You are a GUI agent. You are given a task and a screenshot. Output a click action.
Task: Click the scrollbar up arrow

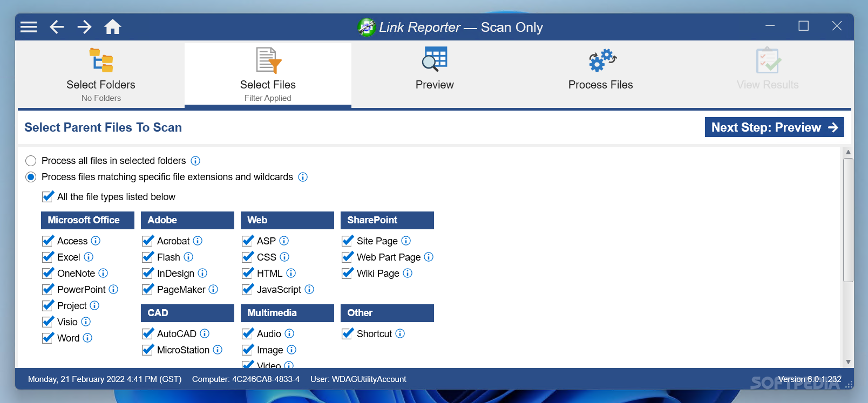pyautogui.click(x=848, y=152)
